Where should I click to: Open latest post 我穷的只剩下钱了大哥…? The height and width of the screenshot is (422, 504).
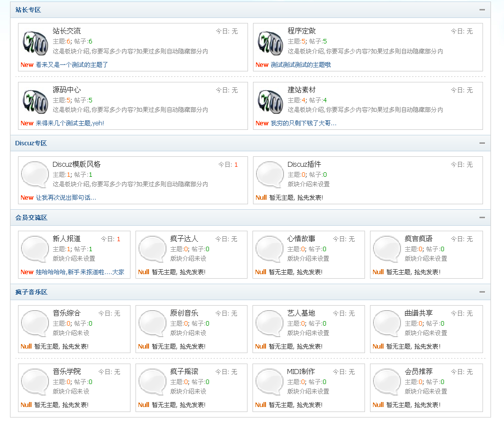coord(303,123)
